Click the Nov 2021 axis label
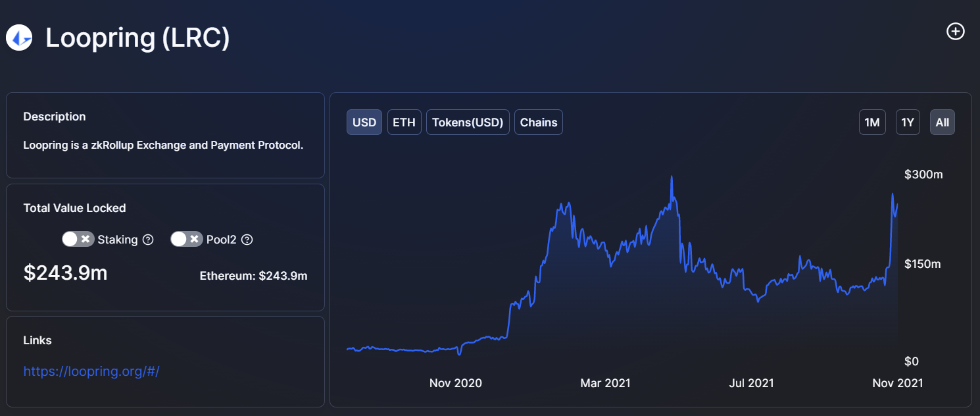980x416 pixels. pyautogui.click(x=896, y=383)
